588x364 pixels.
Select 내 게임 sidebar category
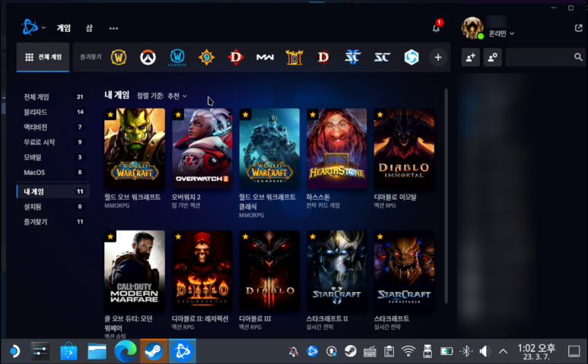53,191
